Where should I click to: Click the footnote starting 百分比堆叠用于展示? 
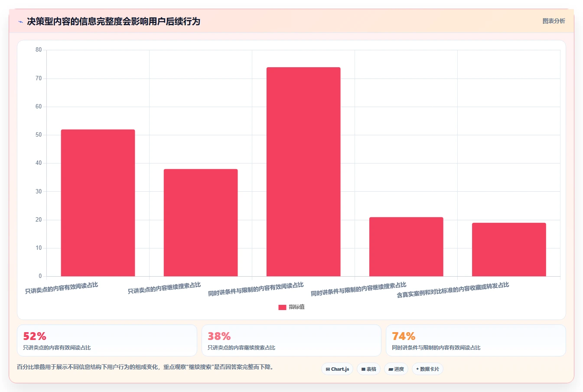tap(147, 367)
